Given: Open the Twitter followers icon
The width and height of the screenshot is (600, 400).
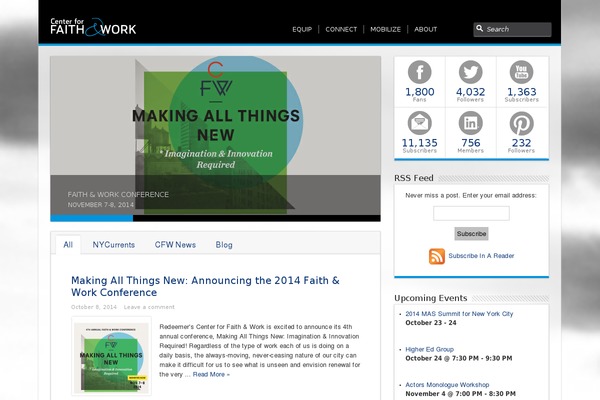Looking at the screenshot, I should coord(470,72).
